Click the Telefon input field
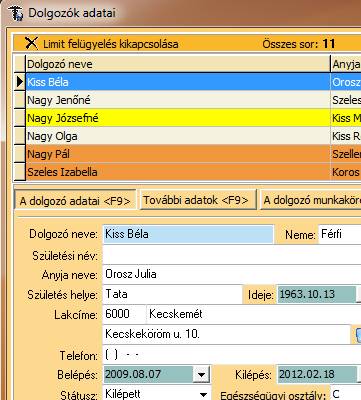 click(x=232, y=355)
